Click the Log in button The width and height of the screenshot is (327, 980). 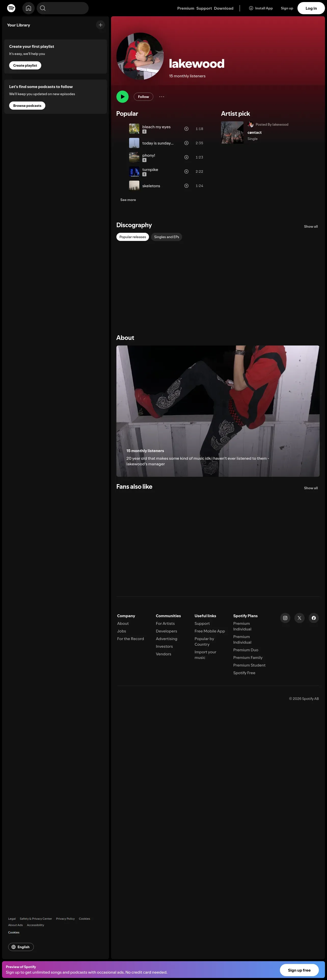(x=311, y=8)
